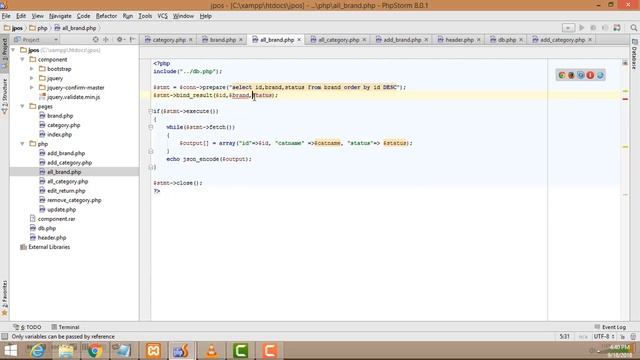This screenshot has width=640, height=360.
Task: Open XAMPP from taskbar
Action: point(153,351)
